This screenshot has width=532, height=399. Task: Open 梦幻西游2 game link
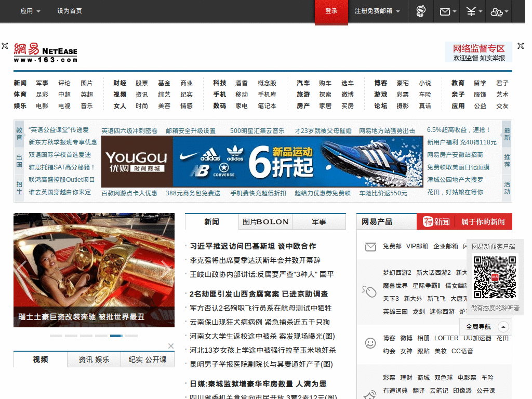click(x=397, y=273)
